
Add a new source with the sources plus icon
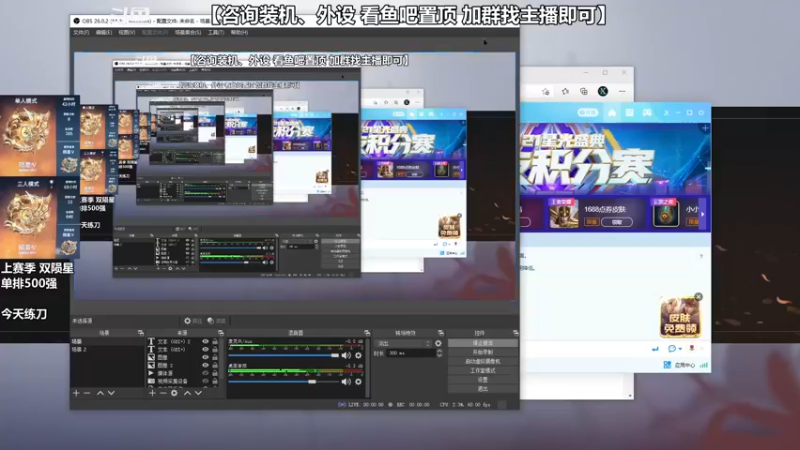(152, 393)
